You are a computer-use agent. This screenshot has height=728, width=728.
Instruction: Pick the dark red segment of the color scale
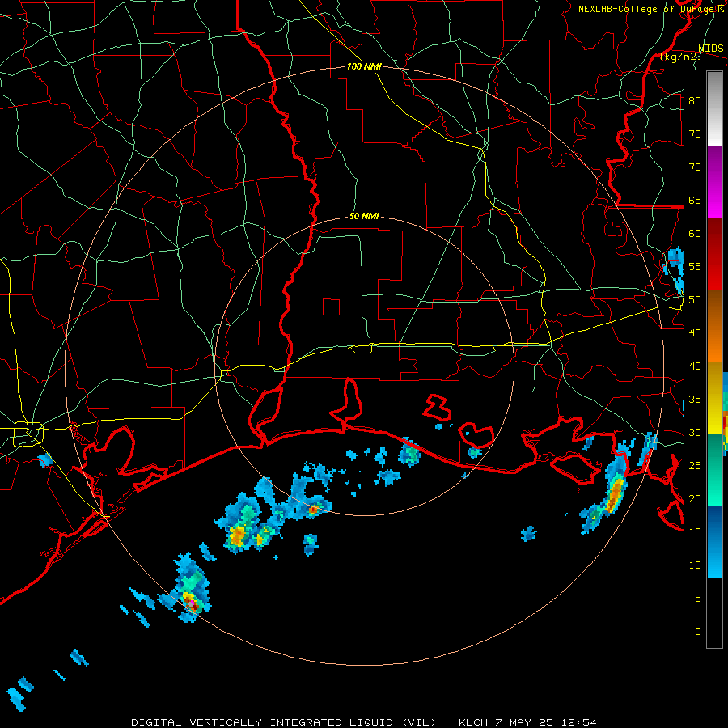(x=714, y=254)
